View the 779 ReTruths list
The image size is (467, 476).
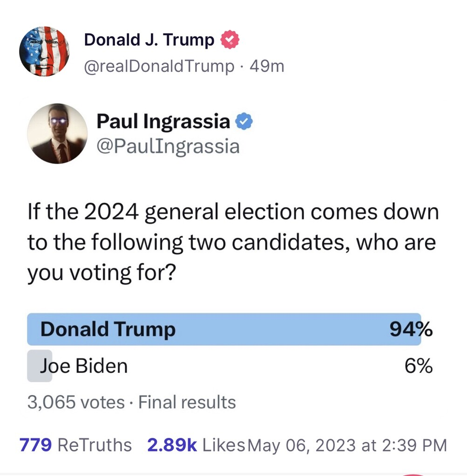coord(75,445)
